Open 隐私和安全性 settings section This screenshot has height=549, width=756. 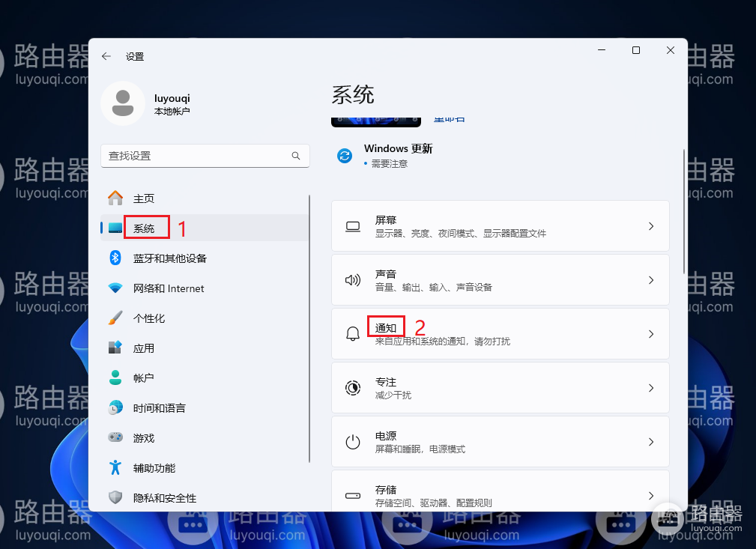tap(205, 497)
